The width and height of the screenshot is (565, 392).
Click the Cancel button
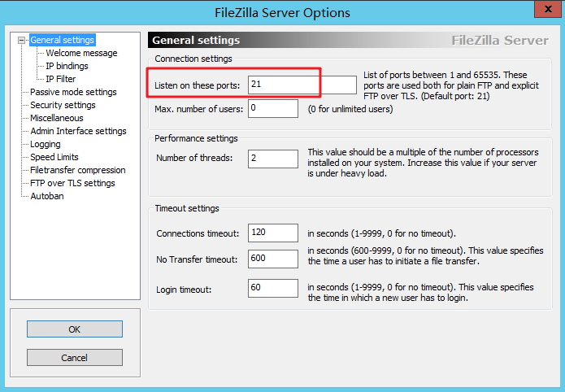74,358
